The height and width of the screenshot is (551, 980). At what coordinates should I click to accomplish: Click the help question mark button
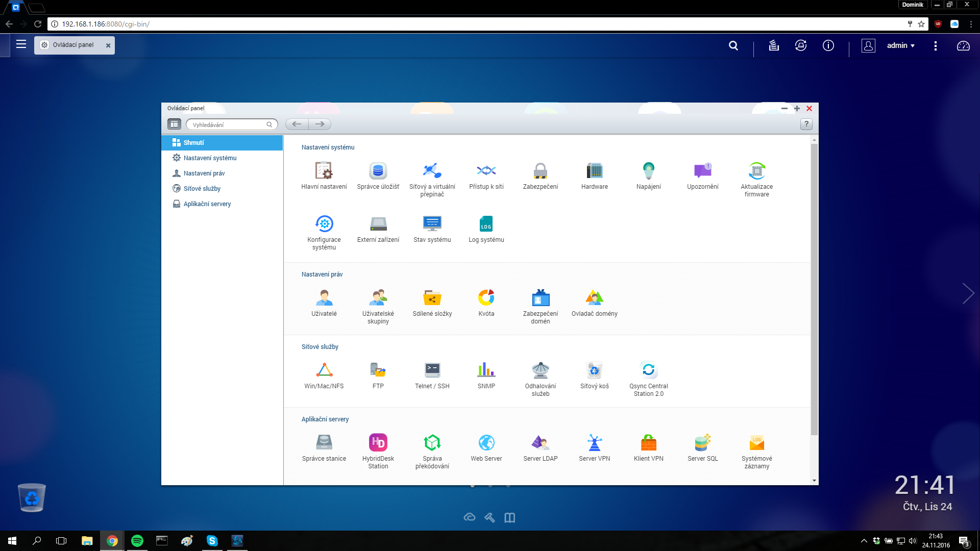click(x=806, y=124)
